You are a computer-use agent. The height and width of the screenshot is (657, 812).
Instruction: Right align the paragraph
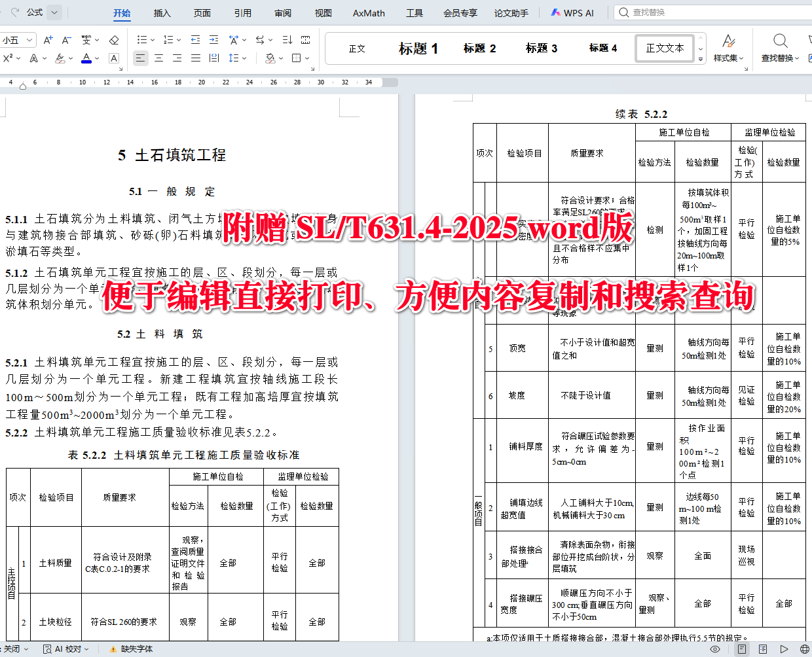point(177,58)
